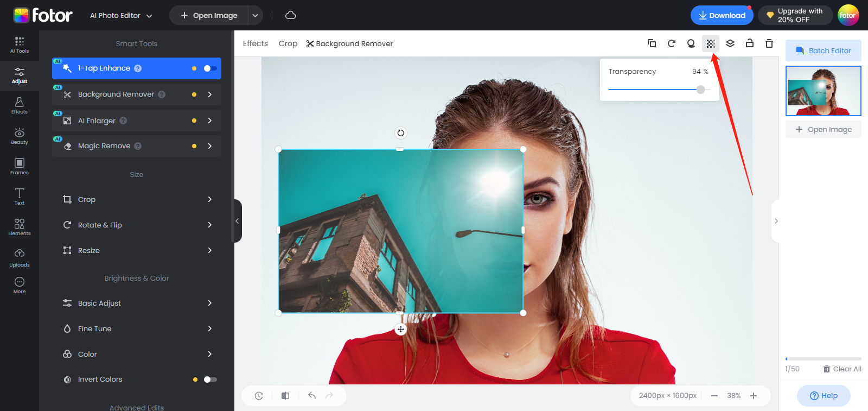The height and width of the screenshot is (411, 868).
Task: Click the transparency checkerboard icon
Action: coord(711,43)
